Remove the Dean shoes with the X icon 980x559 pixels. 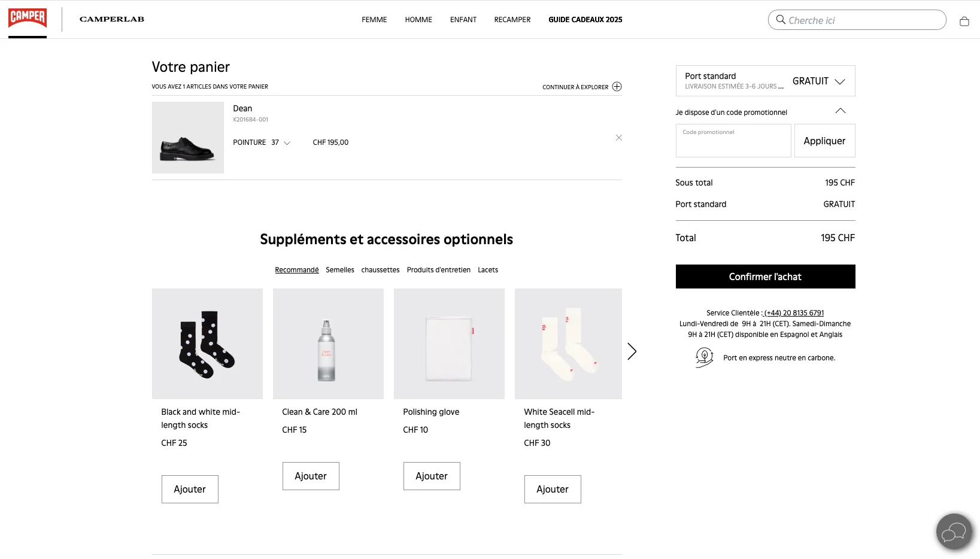click(619, 138)
